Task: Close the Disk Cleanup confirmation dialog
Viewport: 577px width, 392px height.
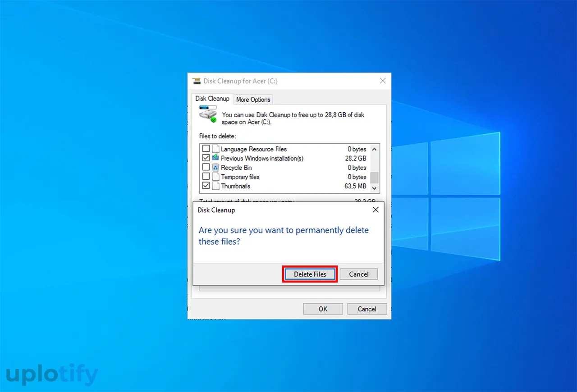Action: point(376,210)
